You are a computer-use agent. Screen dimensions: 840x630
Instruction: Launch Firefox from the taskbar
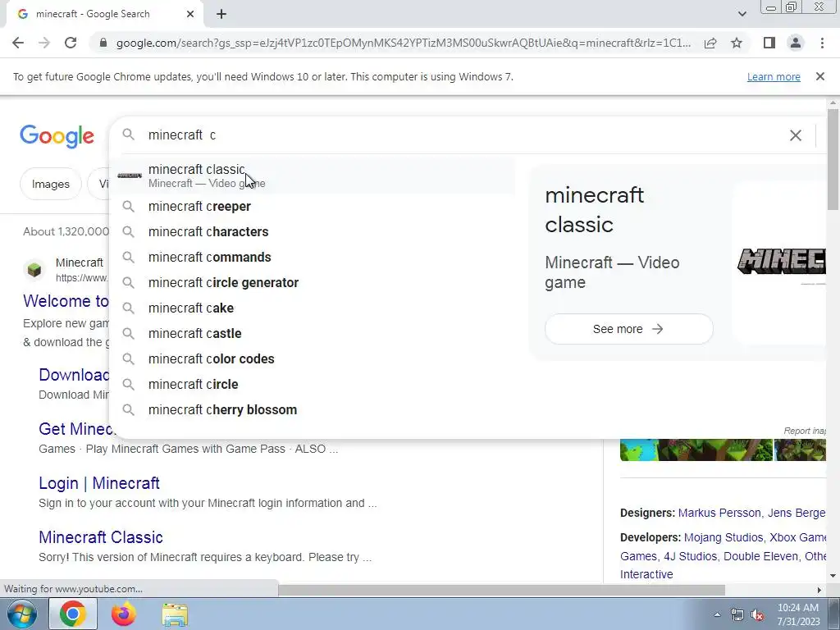pyautogui.click(x=123, y=614)
